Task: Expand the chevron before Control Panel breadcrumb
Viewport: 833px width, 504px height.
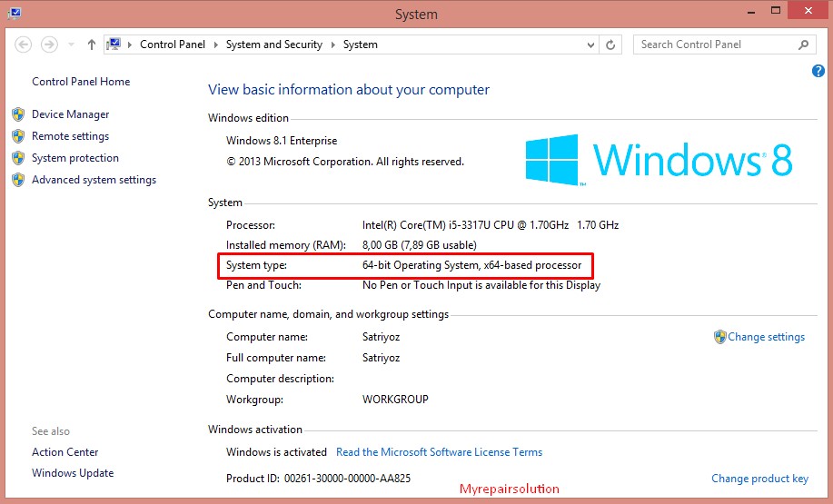Action: [130, 44]
